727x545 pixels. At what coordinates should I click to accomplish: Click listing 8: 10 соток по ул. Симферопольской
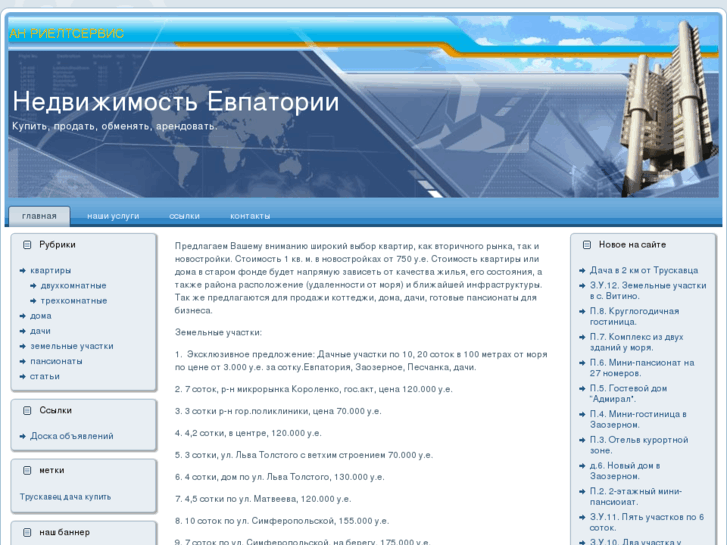coord(282,521)
